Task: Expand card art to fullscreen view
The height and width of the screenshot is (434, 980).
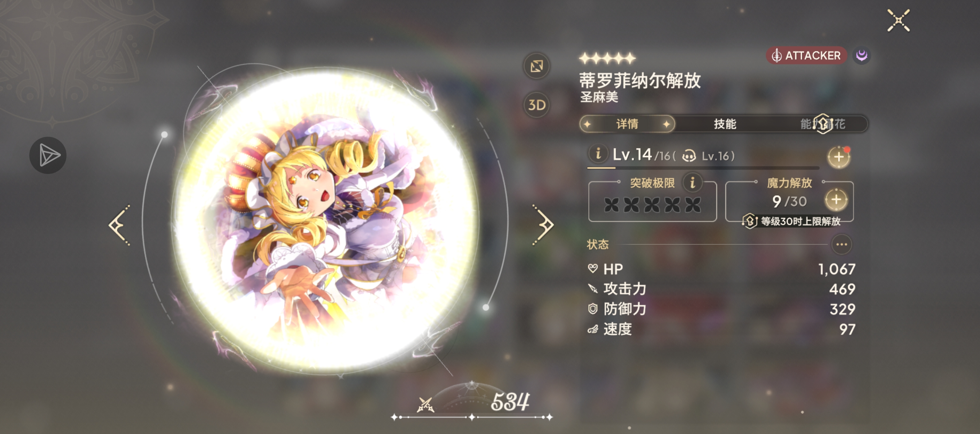Action: pyautogui.click(x=537, y=66)
